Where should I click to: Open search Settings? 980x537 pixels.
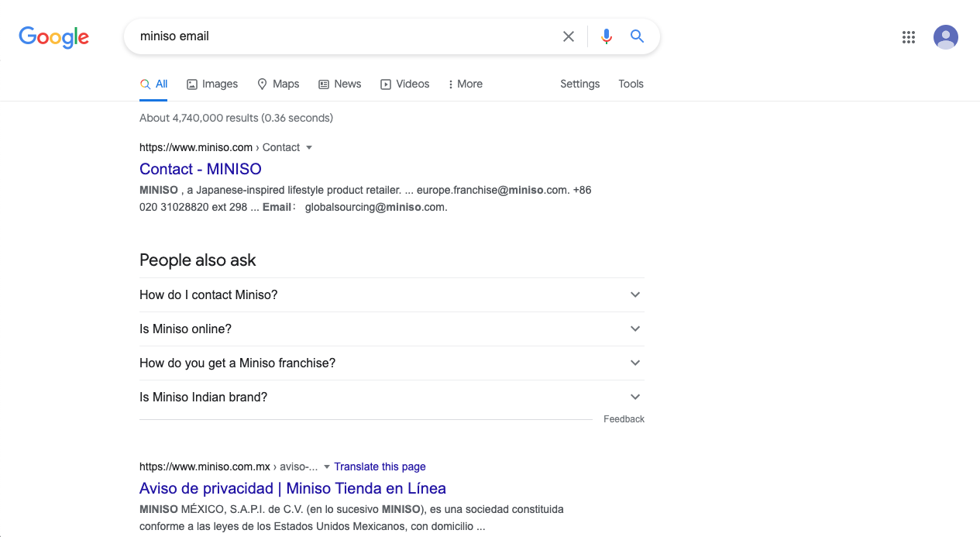[579, 84]
